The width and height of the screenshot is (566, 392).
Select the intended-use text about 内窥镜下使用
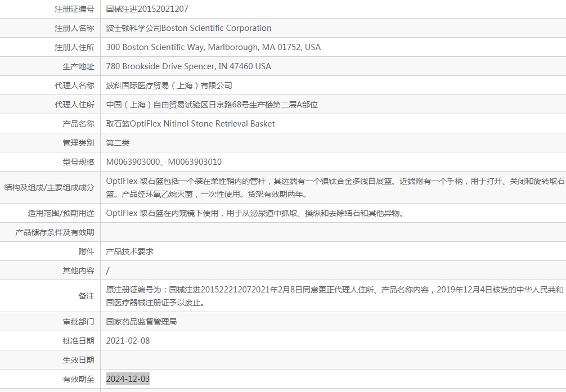[x=255, y=213]
